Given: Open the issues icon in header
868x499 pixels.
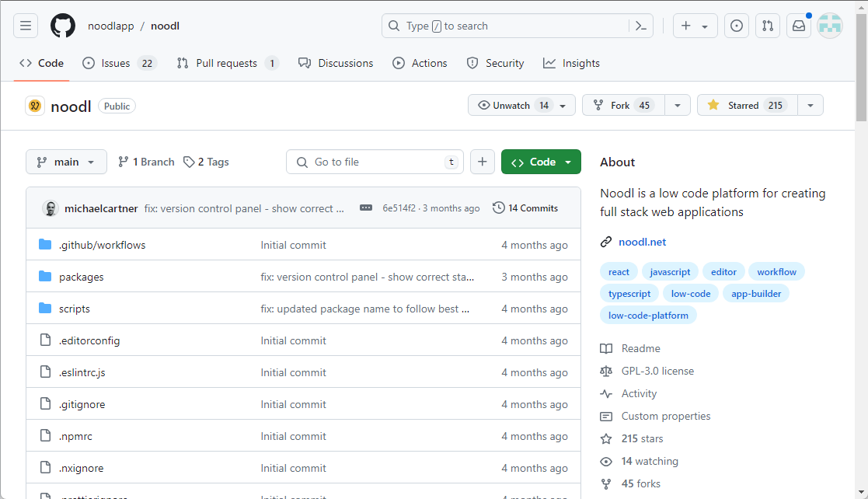Looking at the screenshot, I should click(x=736, y=26).
